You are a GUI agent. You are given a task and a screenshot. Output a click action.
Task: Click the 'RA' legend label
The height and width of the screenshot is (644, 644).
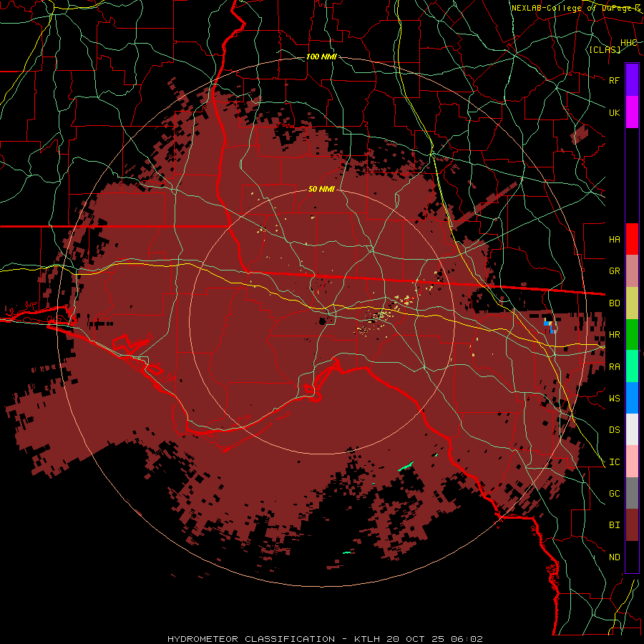[614, 367]
